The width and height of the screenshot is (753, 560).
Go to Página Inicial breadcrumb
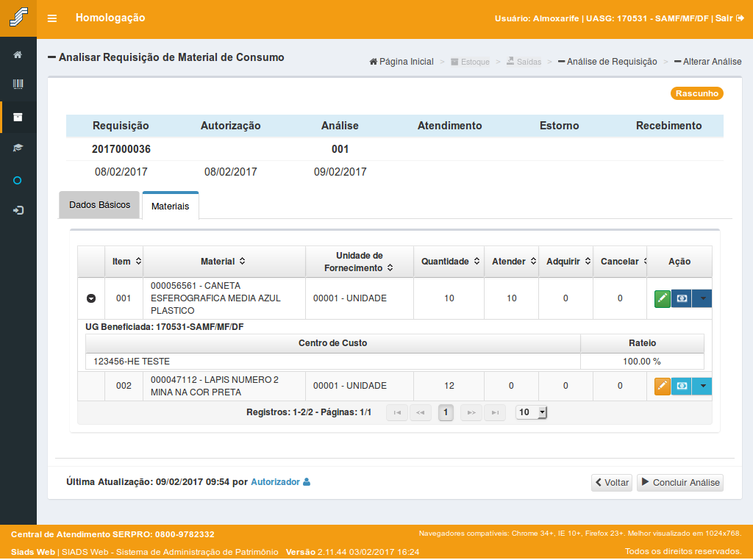click(x=402, y=62)
